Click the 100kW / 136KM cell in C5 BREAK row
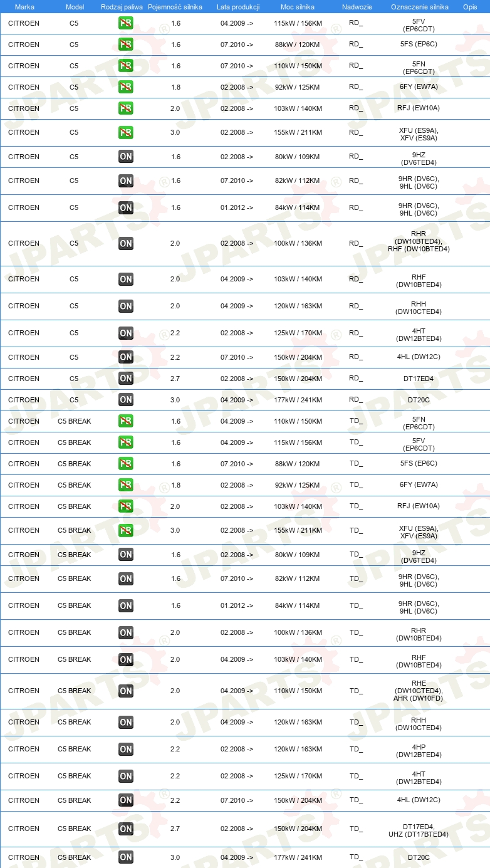 click(x=298, y=632)
